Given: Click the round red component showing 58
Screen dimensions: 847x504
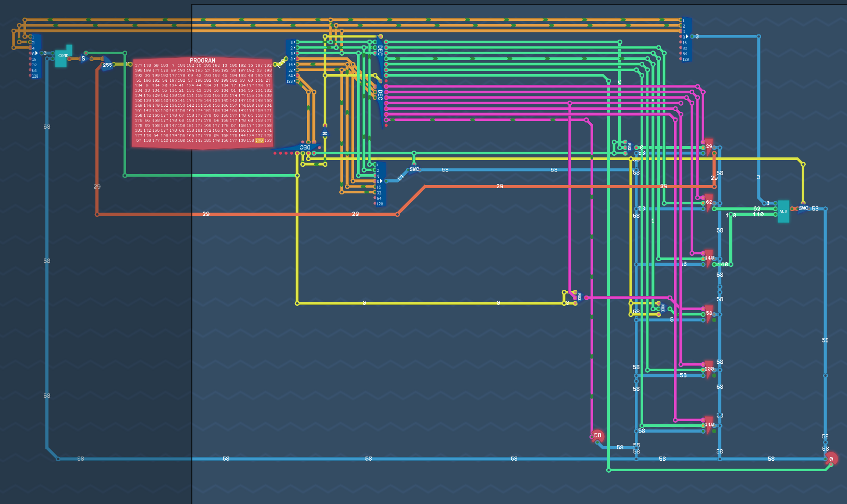Looking at the screenshot, I should click(597, 436).
